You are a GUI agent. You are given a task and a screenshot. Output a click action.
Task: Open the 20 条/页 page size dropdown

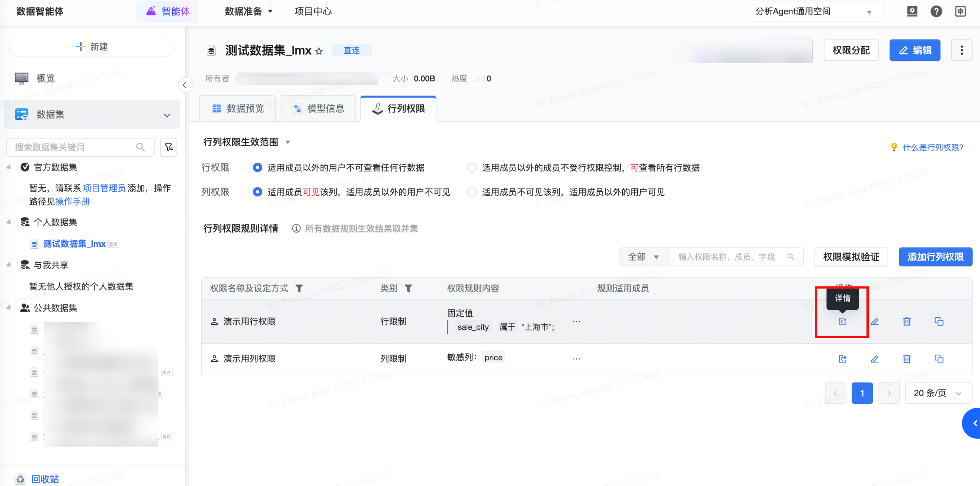938,393
